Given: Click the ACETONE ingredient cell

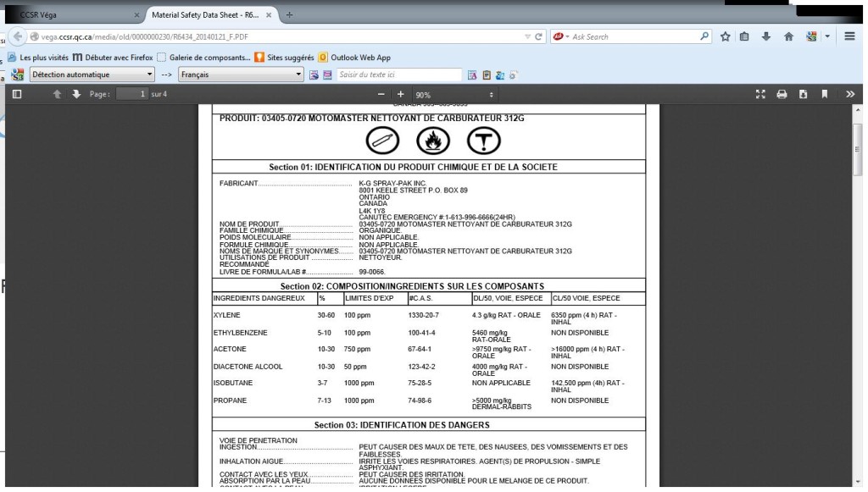Looking at the screenshot, I should pos(230,349).
